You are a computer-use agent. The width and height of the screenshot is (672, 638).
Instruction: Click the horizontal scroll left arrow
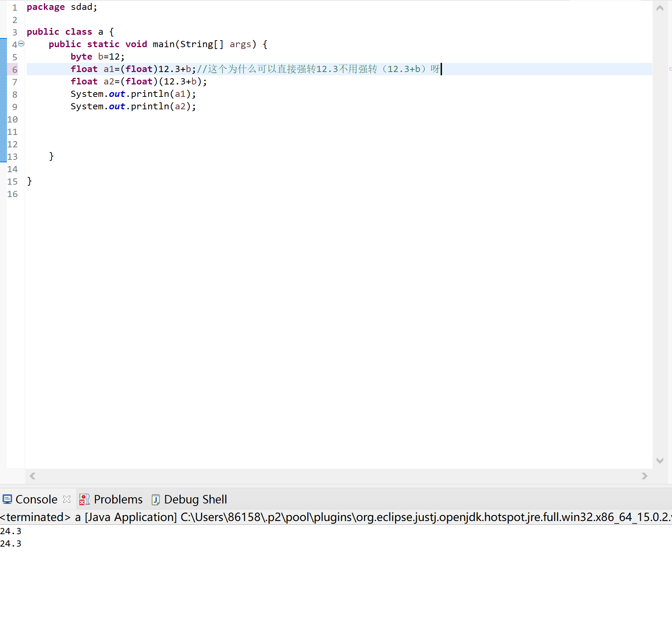point(33,476)
